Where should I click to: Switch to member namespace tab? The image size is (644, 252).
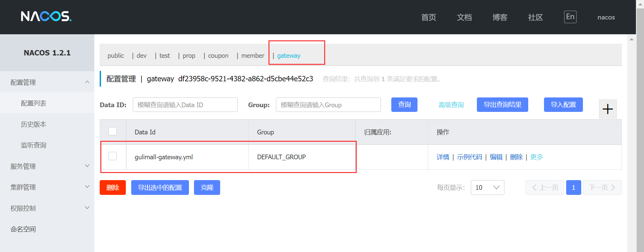pyautogui.click(x=253, y=55)
